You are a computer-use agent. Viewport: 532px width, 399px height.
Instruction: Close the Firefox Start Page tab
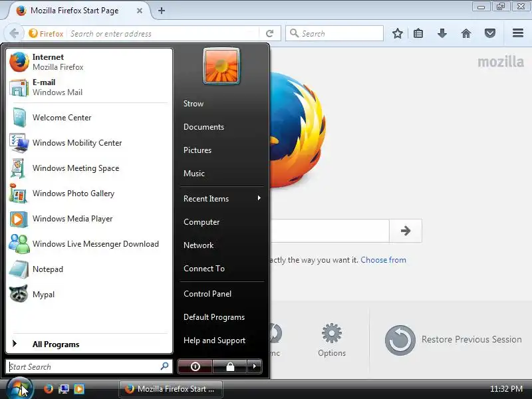point(140,11)
